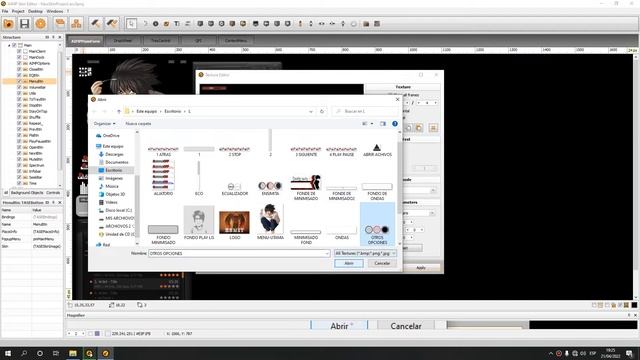Open the Desktop menu
Screen dimensions: 640x360
(35, 11)
